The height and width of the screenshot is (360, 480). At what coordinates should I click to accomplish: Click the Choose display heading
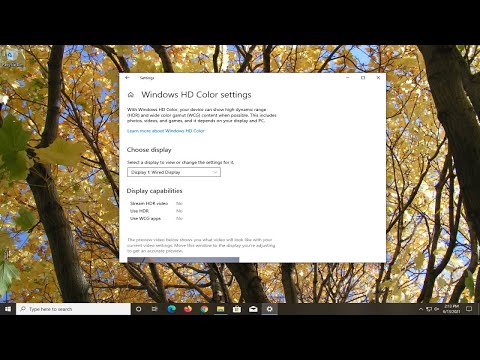pos(149,150)
